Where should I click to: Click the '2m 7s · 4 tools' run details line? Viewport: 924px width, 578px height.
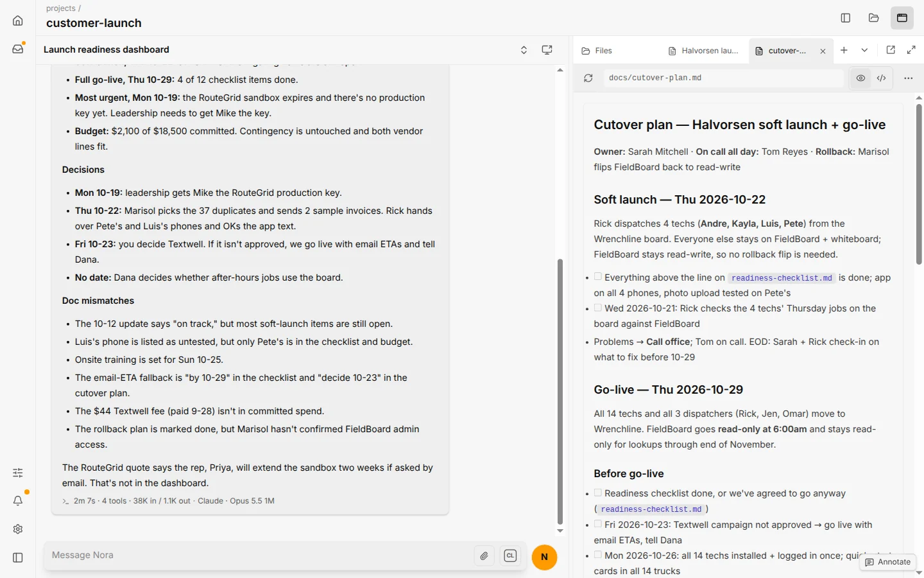(x=168, y=501)
